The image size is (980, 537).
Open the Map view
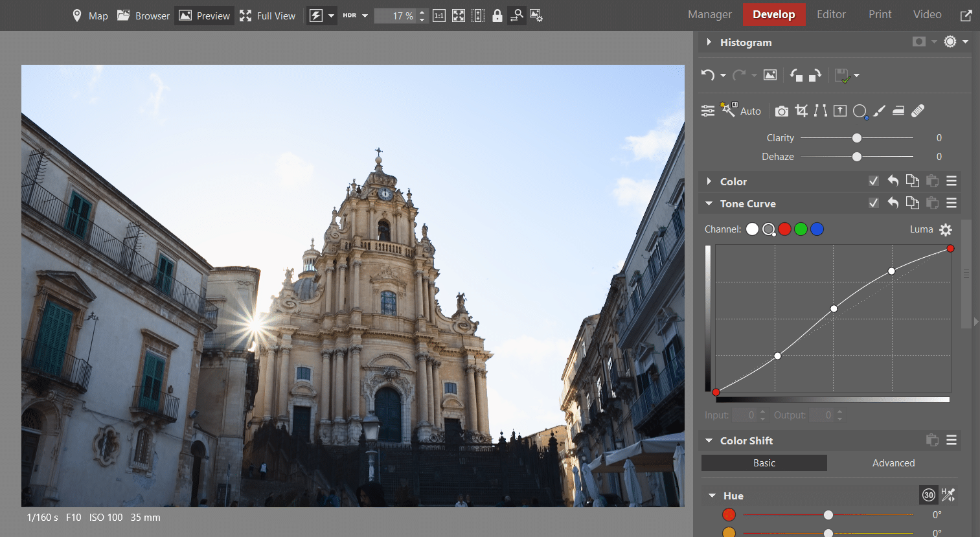tap(90, 16)
